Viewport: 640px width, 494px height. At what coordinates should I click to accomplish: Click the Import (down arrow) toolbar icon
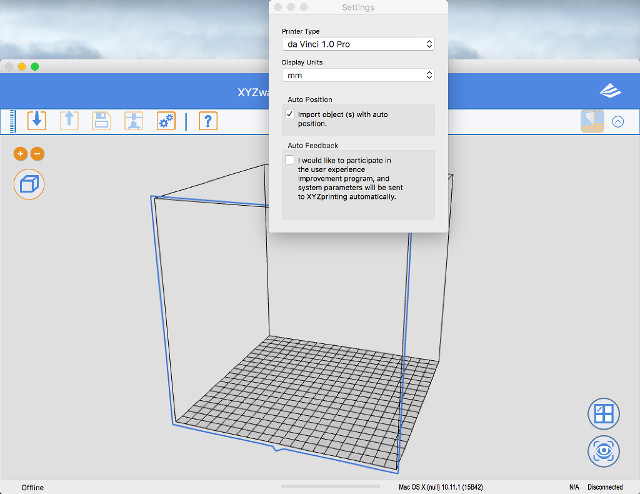click(37, 120)
